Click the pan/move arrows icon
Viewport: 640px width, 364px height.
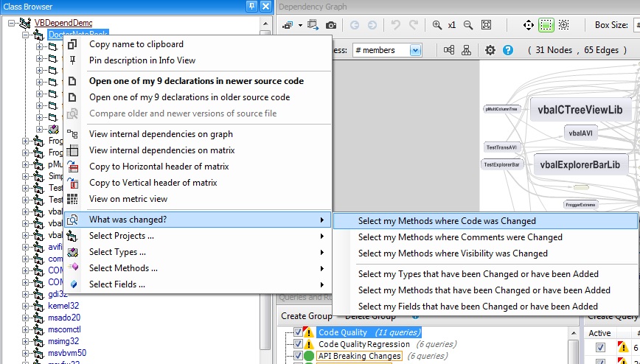pyautogui.click(x=528, y=25)
